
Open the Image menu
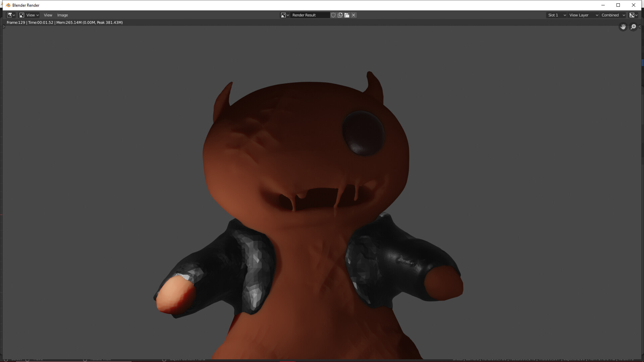tap(62, 15)
